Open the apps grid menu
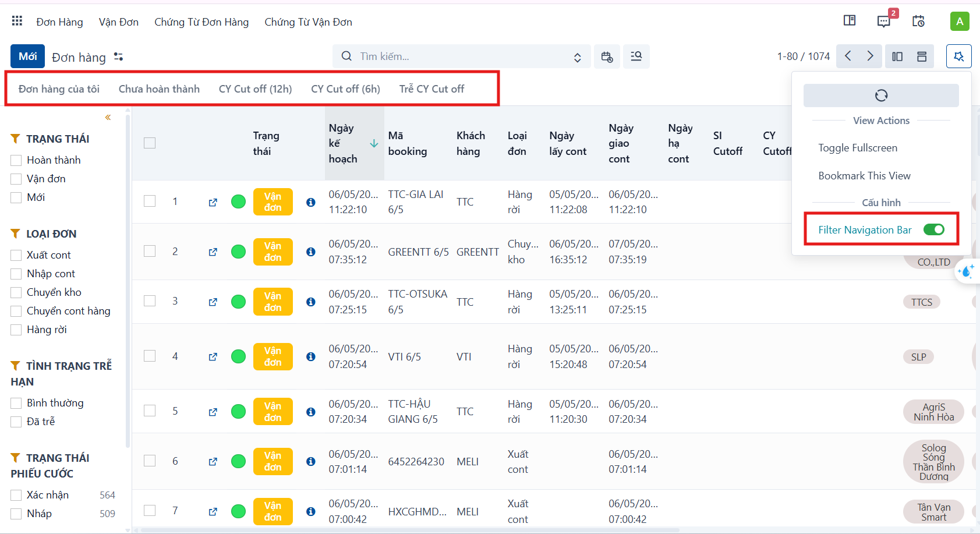Screen dimensions: 980x534 pos(17,22)
